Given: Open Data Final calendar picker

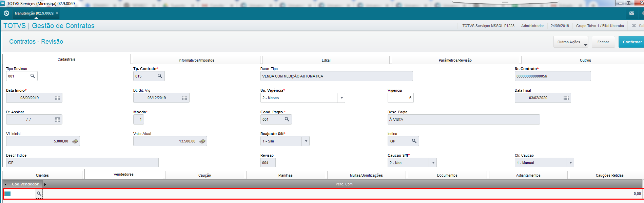Looking at the screenshot, I should point(566,98).
